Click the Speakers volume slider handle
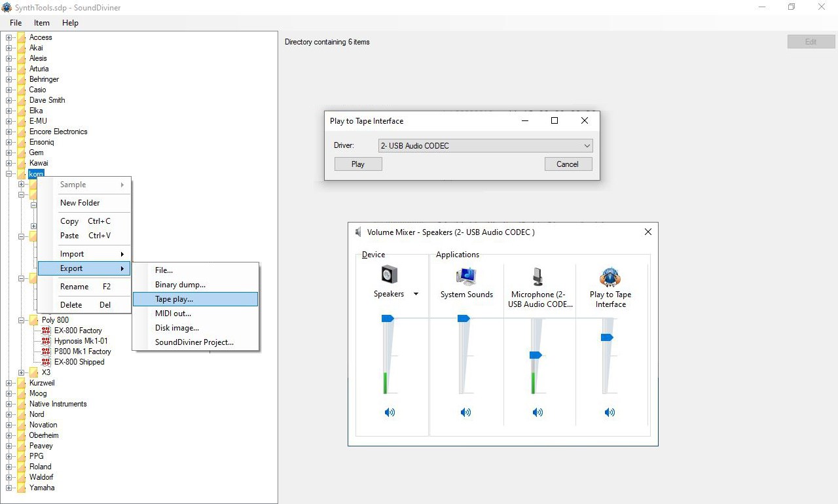The width and height of the screenshot is (838, 504). (x=388, y=318)
